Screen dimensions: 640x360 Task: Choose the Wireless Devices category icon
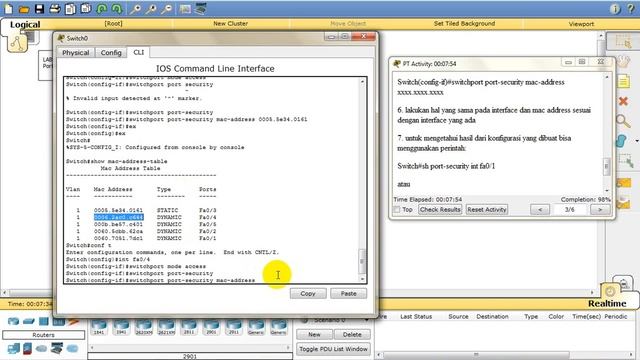(59, 322)
